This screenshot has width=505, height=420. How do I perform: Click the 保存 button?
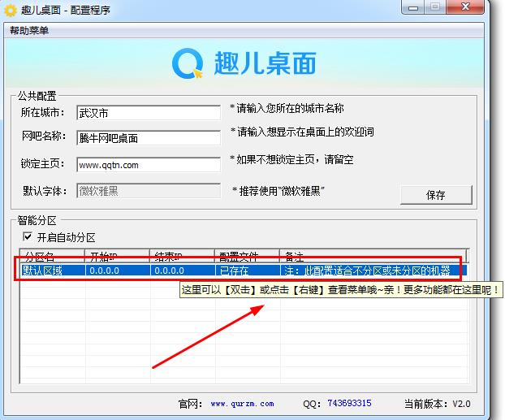[435, 195]
